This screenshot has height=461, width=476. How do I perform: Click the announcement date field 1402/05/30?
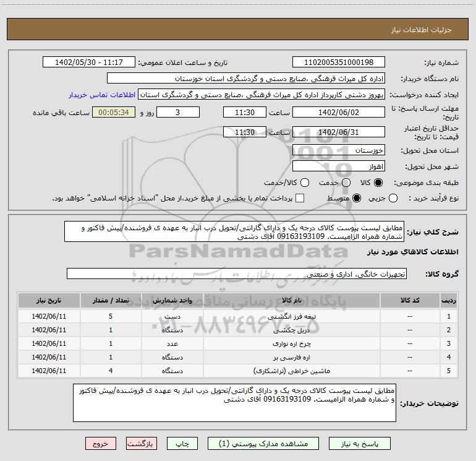(x=89, y=62)
